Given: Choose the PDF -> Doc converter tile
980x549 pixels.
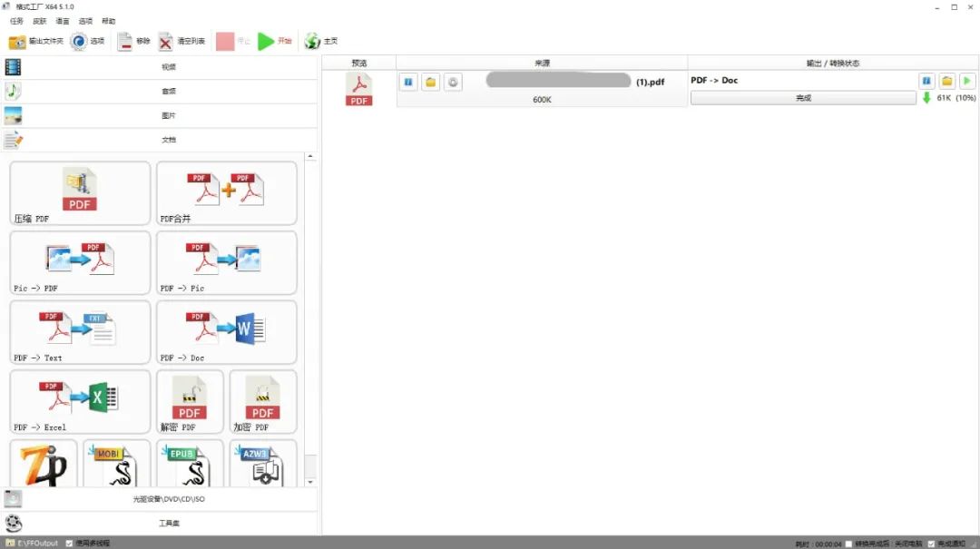Looking at the screenshot, I should 226,332.
